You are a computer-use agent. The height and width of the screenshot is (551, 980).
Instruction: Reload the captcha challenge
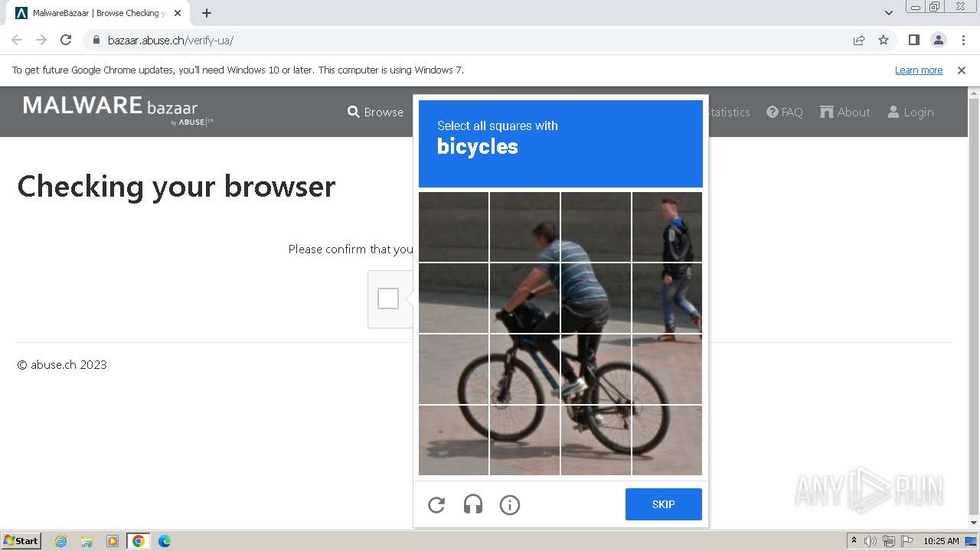[x=436, y=505]
